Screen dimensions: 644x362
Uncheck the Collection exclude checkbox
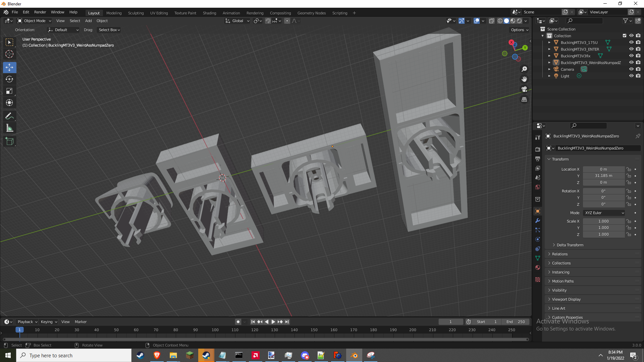625,36
